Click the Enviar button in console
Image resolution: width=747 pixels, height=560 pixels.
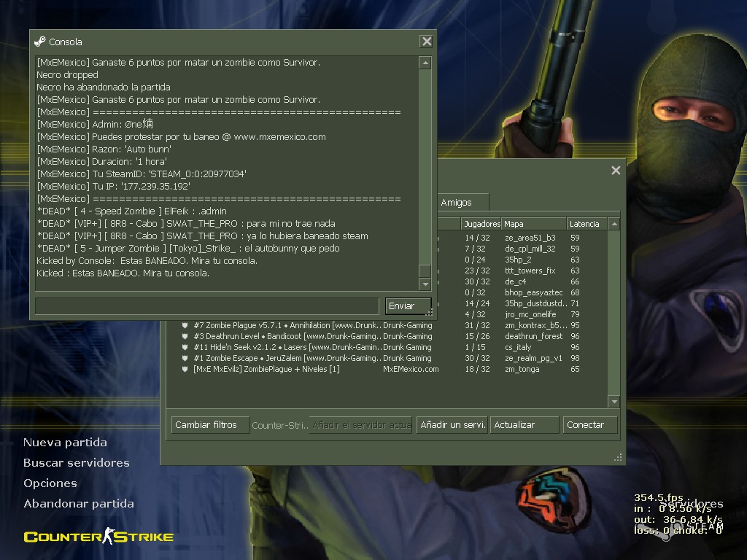tap(408, 306)
